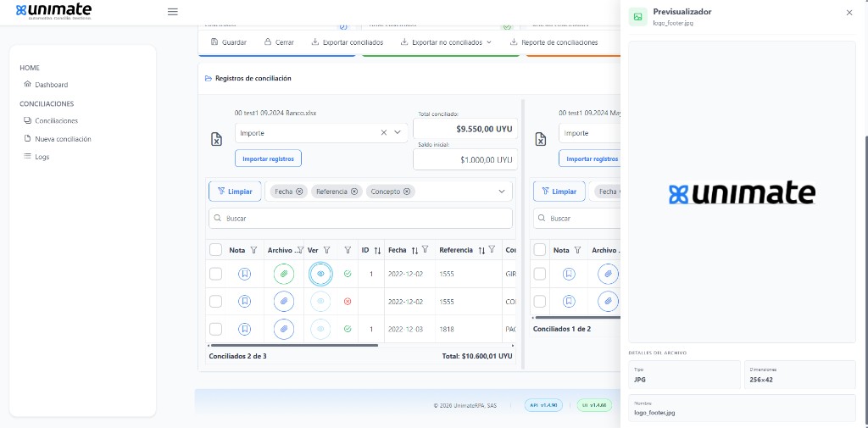Image resolution: width=868 pixels, height=428 pixels.
Task: Tick the checkbox of the red-X status row
Action: [x=216, y=301]
